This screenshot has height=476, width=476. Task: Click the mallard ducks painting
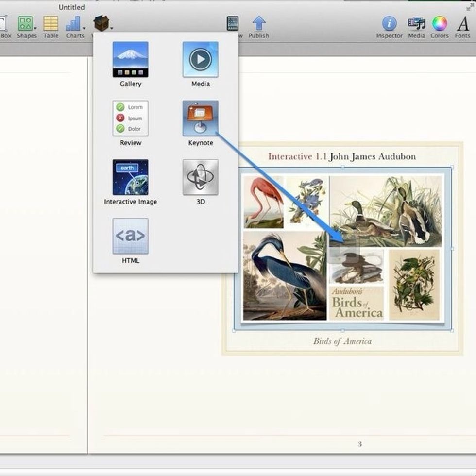pyautogui.click(x=386, y=212)
